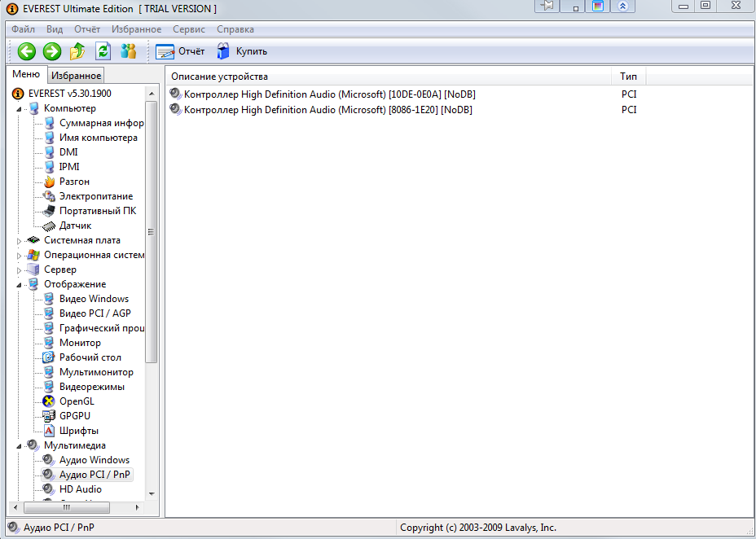The width and height of the screenshot is (756, 539).
Task: Click the Разгон flame icon
Action: (x=49, y=182)
